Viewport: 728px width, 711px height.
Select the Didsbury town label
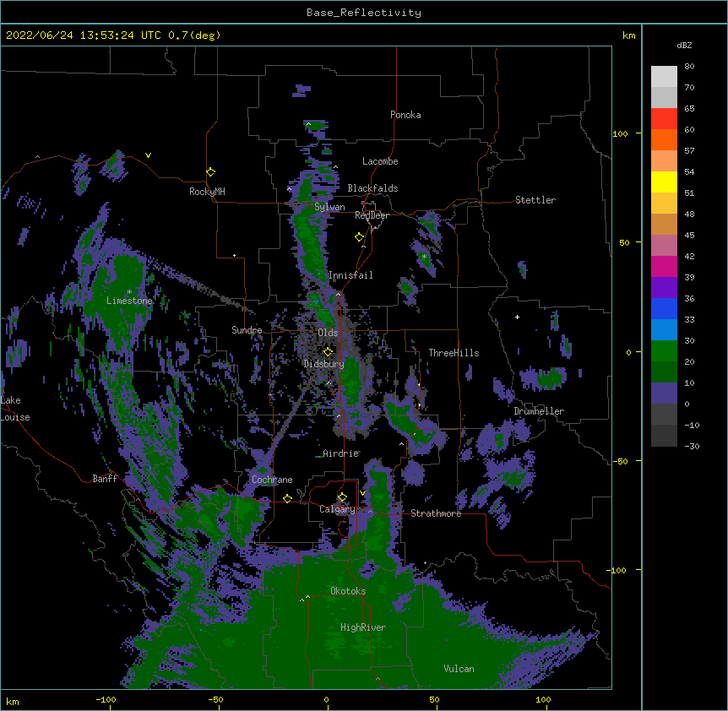(323, 364)
